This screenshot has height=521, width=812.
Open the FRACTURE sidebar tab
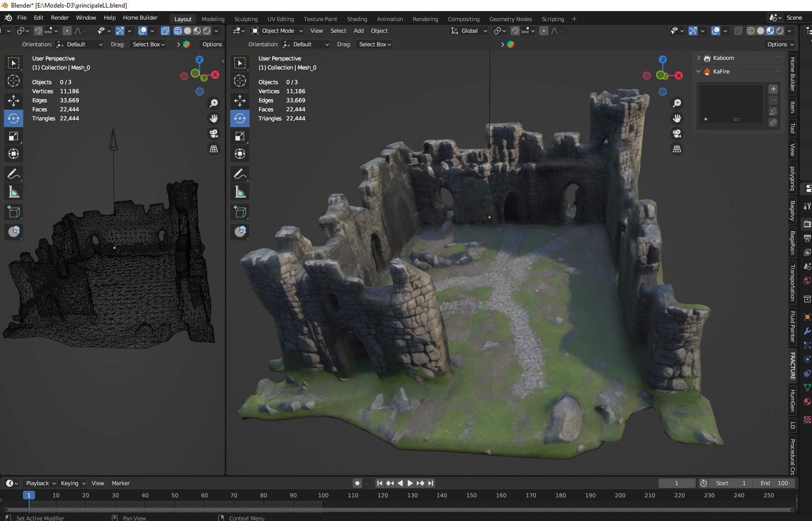[x=792, y=366]
